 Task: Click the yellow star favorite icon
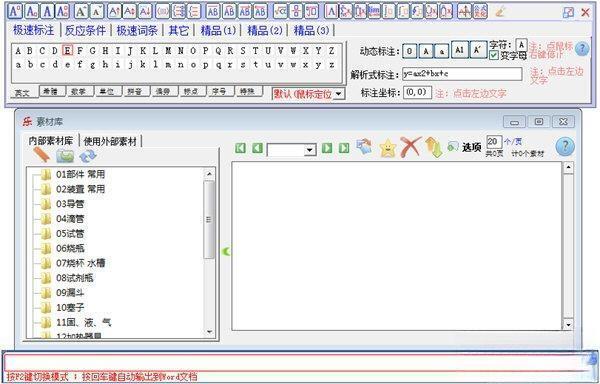click(x=388, y=148)
